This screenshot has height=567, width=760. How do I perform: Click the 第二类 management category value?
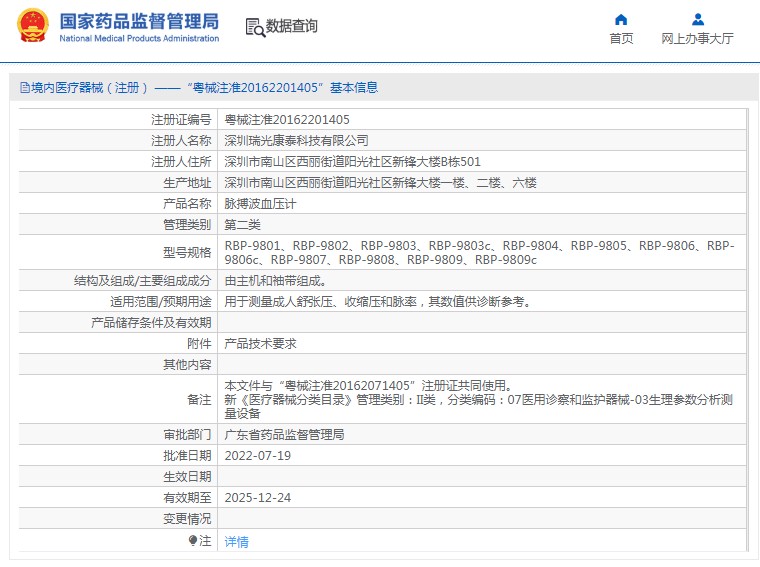[x=242, y=224]
